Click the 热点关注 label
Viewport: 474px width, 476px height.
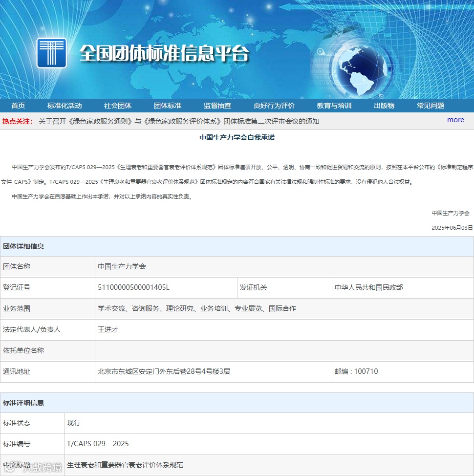coord(17,121)
